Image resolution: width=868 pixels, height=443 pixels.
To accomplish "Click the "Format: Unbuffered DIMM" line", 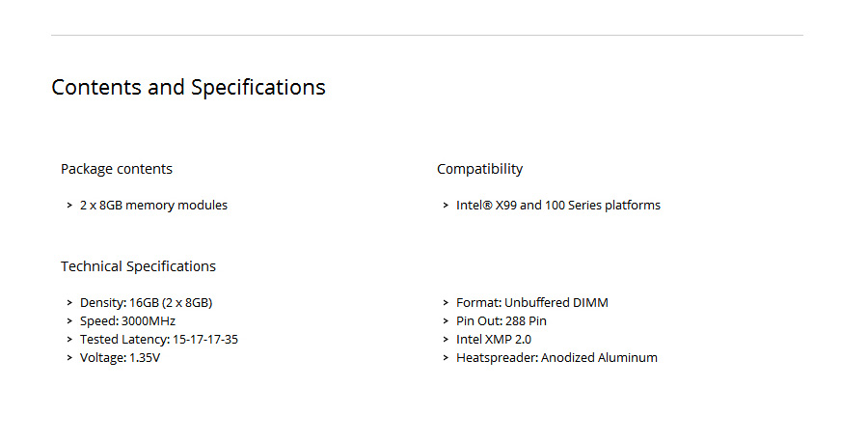I will [531, 303].
